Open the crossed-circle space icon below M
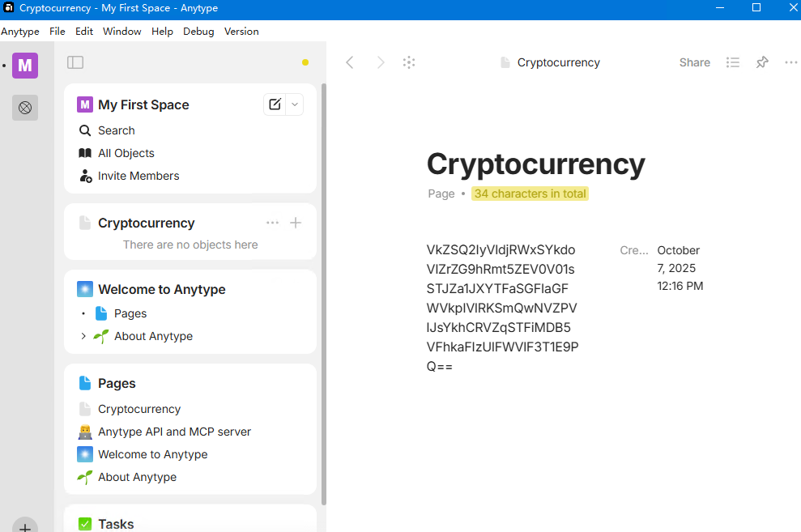The height and width of the screenshot is (532, 801). point(25,108)
